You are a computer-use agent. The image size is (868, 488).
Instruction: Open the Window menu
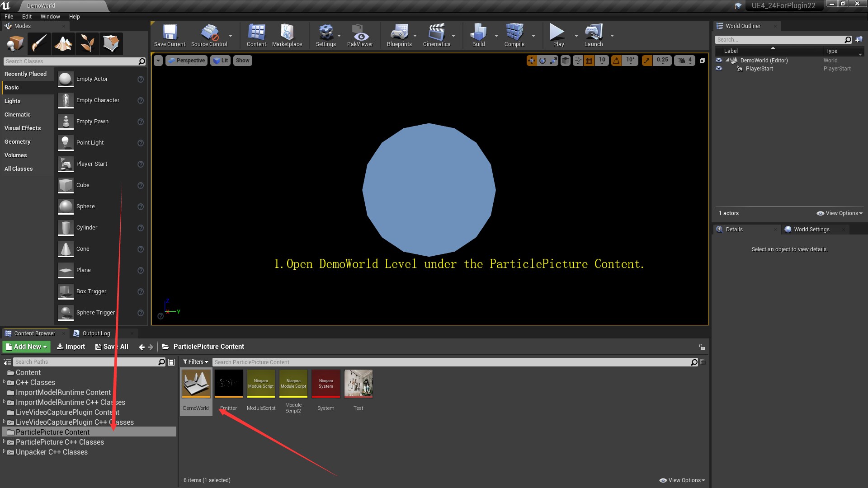tap(50, 16)
